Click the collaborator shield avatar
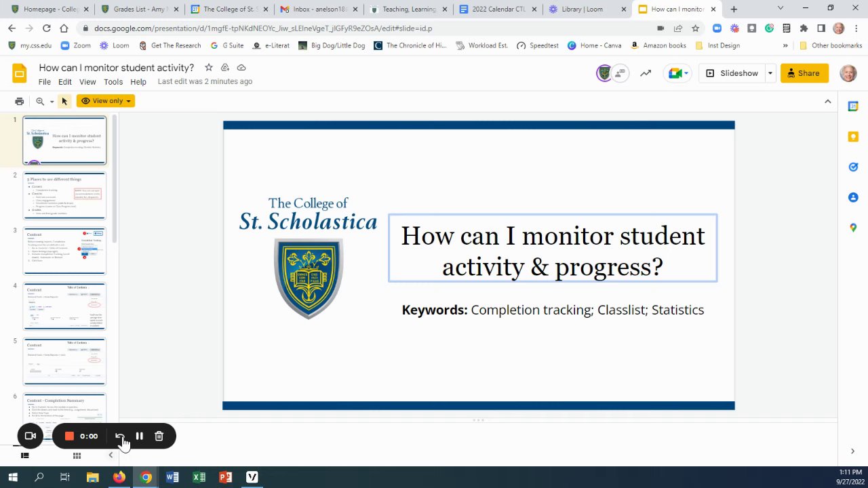 (604, 73)
